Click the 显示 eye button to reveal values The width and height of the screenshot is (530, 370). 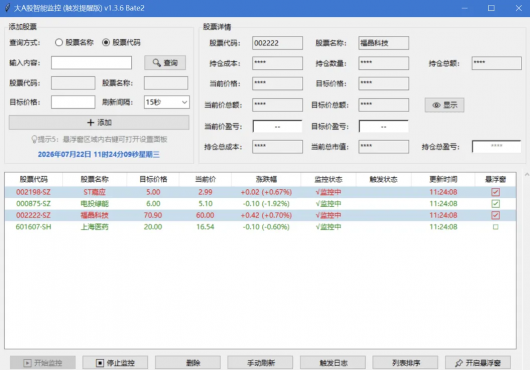pyautogui.click(x=444, y=105)
